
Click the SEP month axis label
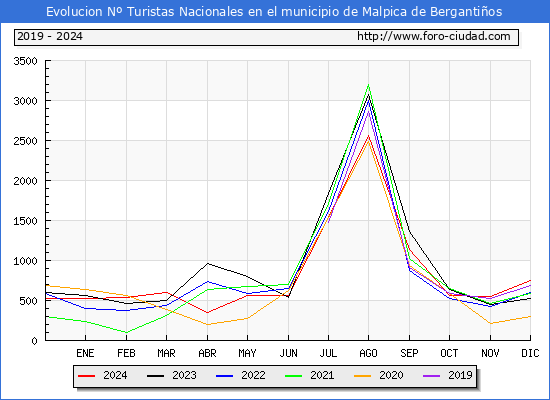click(409, 353)
